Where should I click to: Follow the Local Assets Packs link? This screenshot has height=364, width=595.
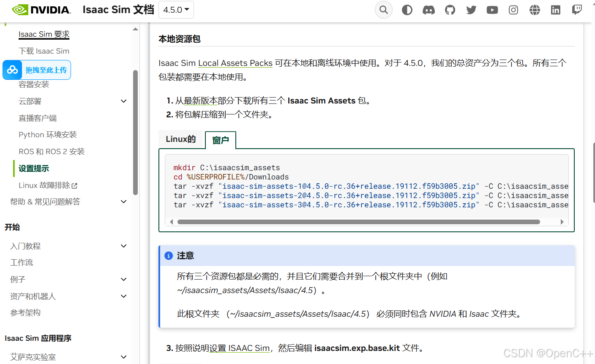pos(235,63)
